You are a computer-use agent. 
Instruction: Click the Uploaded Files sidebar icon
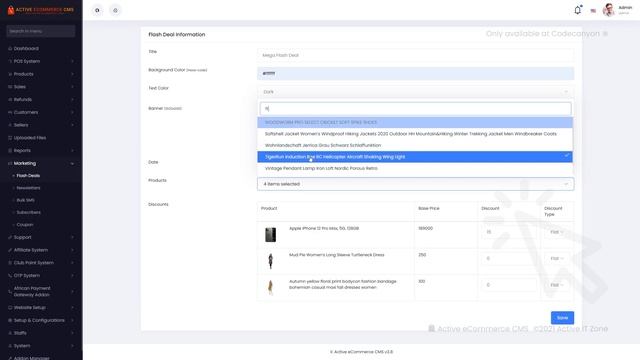10,138
